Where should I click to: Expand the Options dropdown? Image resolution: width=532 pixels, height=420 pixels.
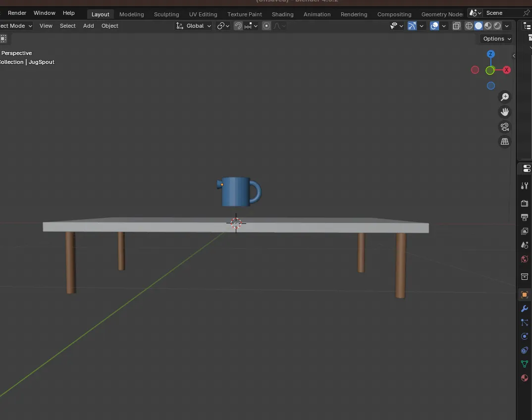click(x=496, y=39)
